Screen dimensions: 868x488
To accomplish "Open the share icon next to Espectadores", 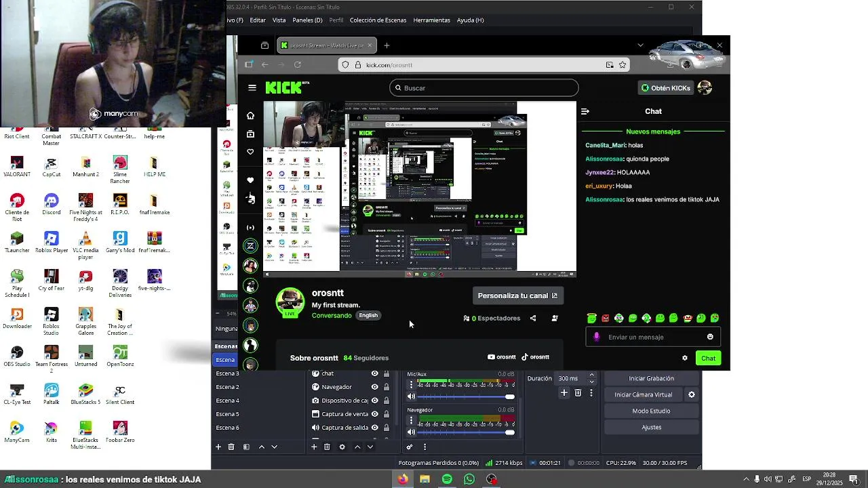I will tap(533, 318).
